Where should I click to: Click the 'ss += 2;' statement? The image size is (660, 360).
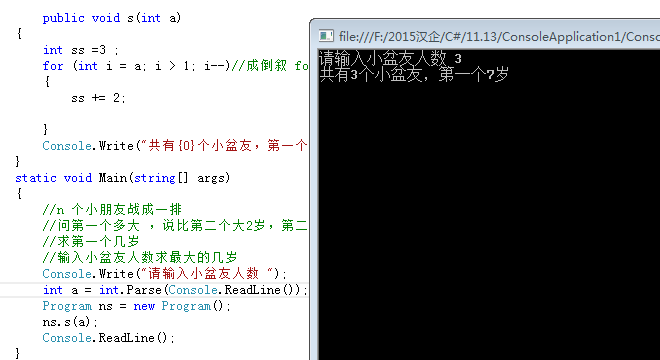pos(98,98)
